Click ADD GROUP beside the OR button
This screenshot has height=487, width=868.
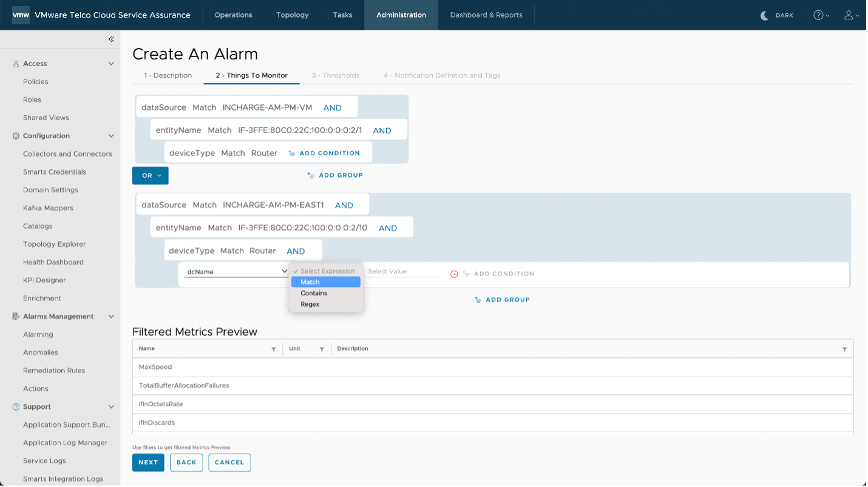pyautogui.click(x=335, y=175)
